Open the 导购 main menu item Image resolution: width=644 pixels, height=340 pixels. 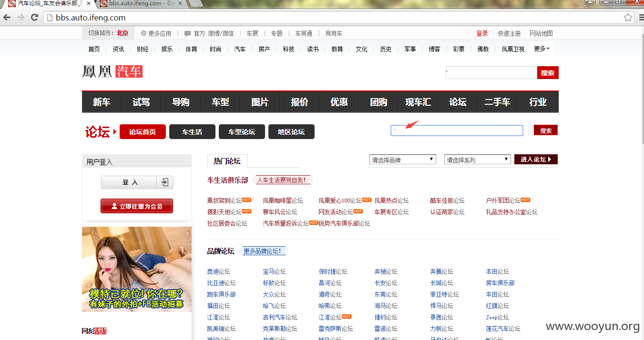click(181, 102)
